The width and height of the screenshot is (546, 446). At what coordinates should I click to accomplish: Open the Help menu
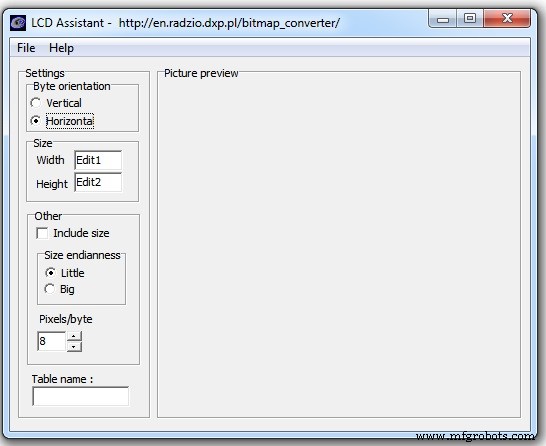click(61, 48)
